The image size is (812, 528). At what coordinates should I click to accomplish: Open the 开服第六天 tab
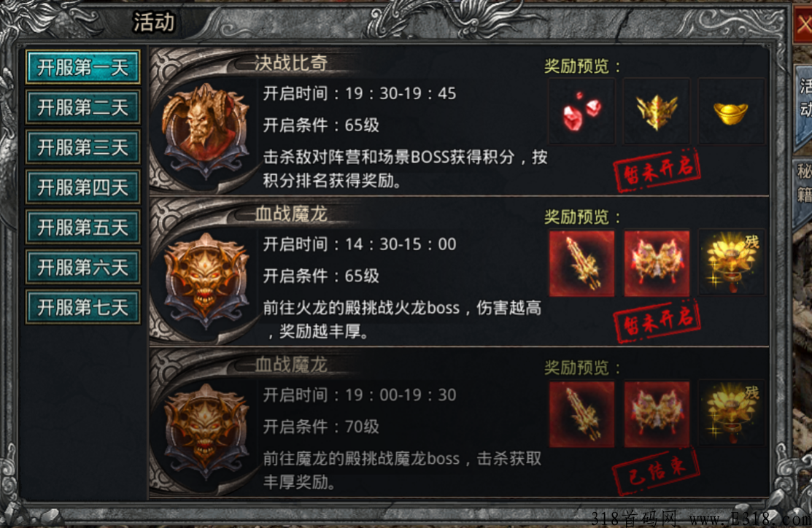(83, 267)
